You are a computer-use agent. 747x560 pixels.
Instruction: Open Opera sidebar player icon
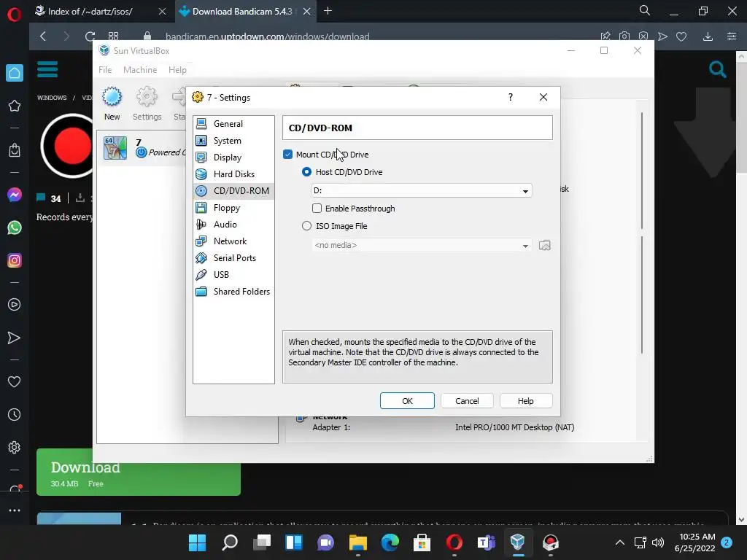(x=15, y=305)
